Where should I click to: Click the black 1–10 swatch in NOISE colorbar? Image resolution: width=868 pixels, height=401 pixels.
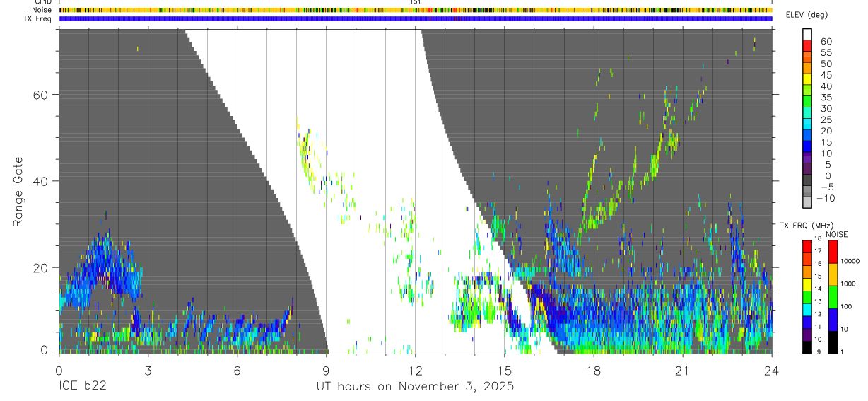833,342
